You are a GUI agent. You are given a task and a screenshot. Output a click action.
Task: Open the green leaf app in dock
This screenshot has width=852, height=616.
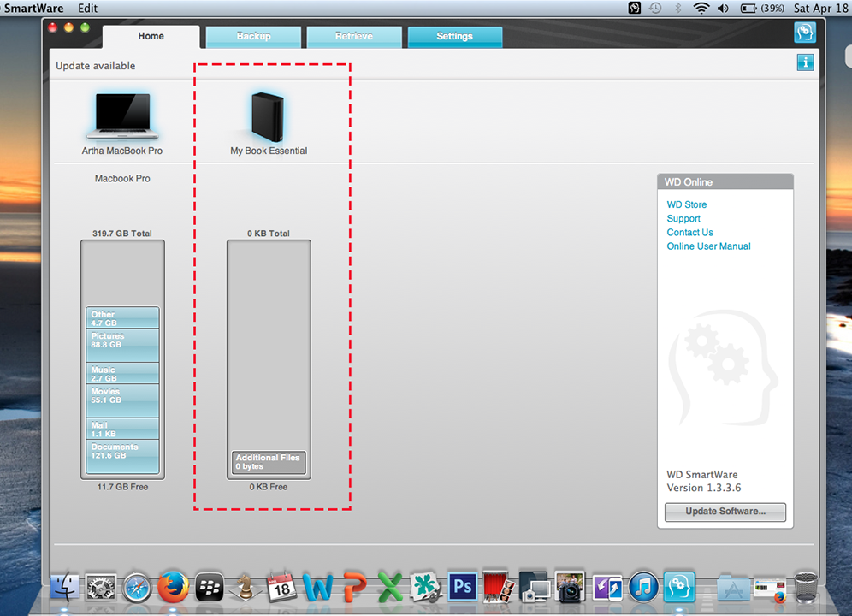426,588
